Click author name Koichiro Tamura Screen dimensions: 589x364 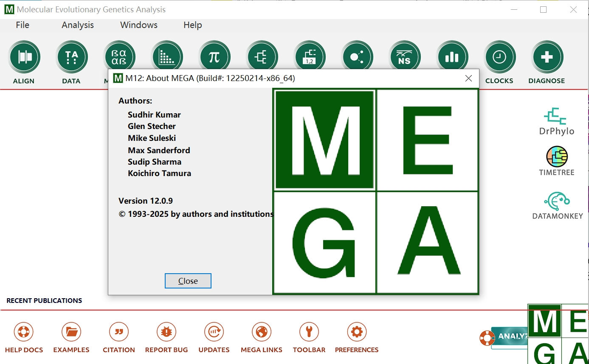point(159,173)
